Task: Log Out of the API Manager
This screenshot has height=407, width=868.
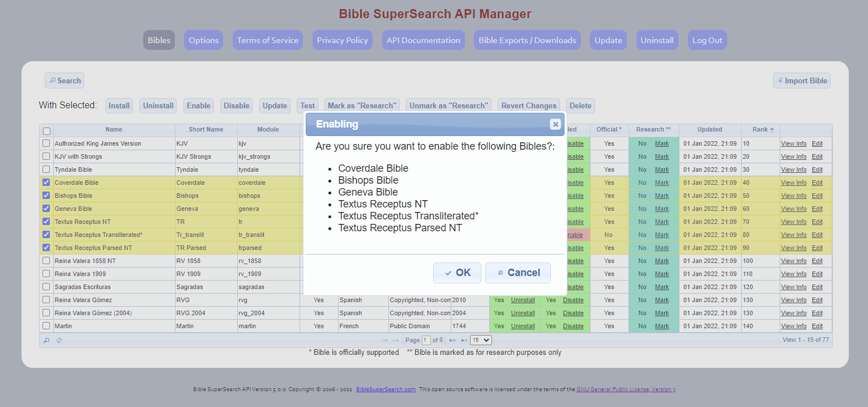Action: [707, 40]
